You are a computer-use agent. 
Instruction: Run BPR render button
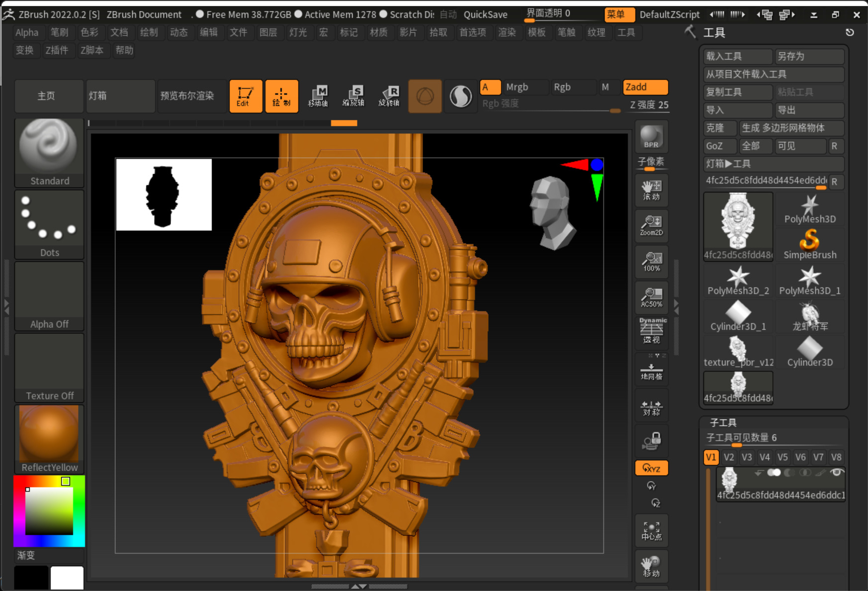point(651,137)
